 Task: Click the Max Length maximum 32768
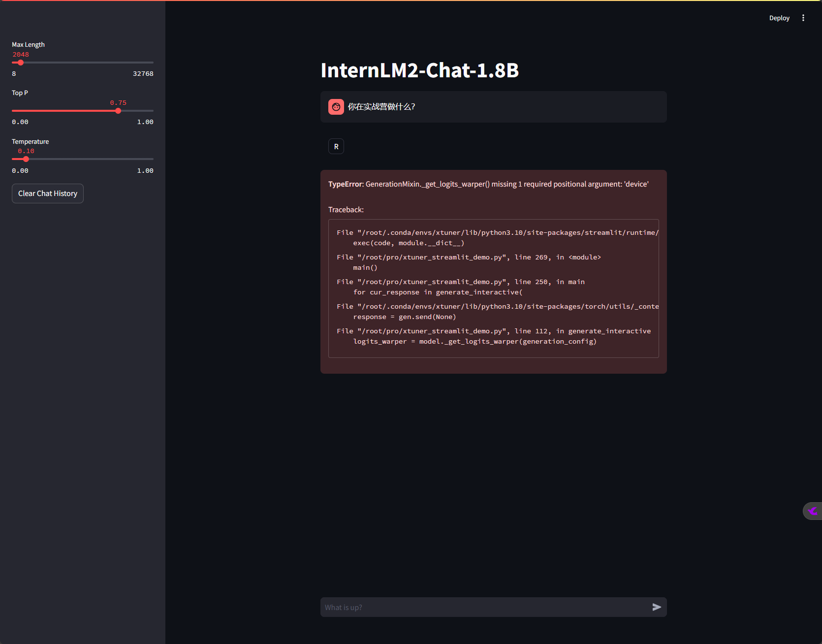143,73
